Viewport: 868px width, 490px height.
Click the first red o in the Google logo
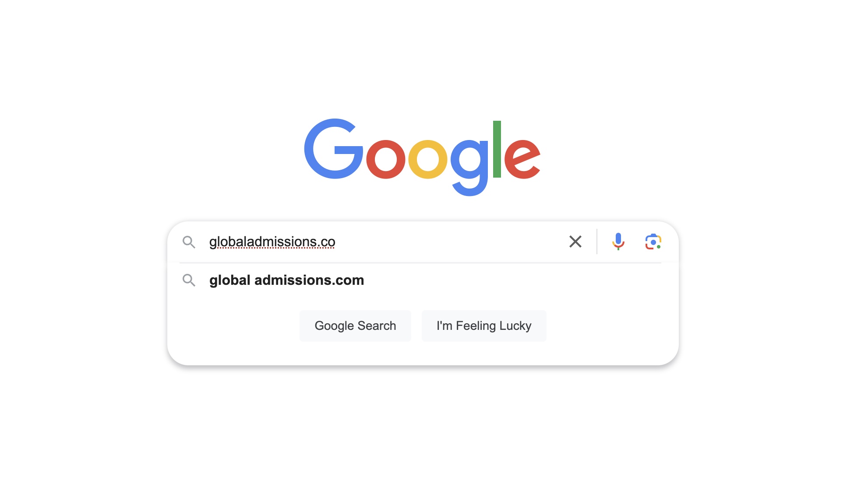coord(386,160)
